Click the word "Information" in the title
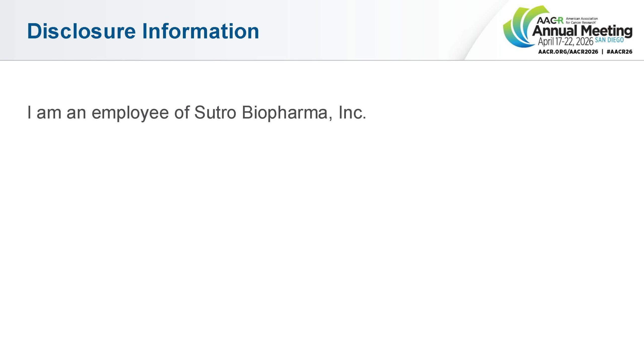The image size is (644, 362). pos(200,31)
